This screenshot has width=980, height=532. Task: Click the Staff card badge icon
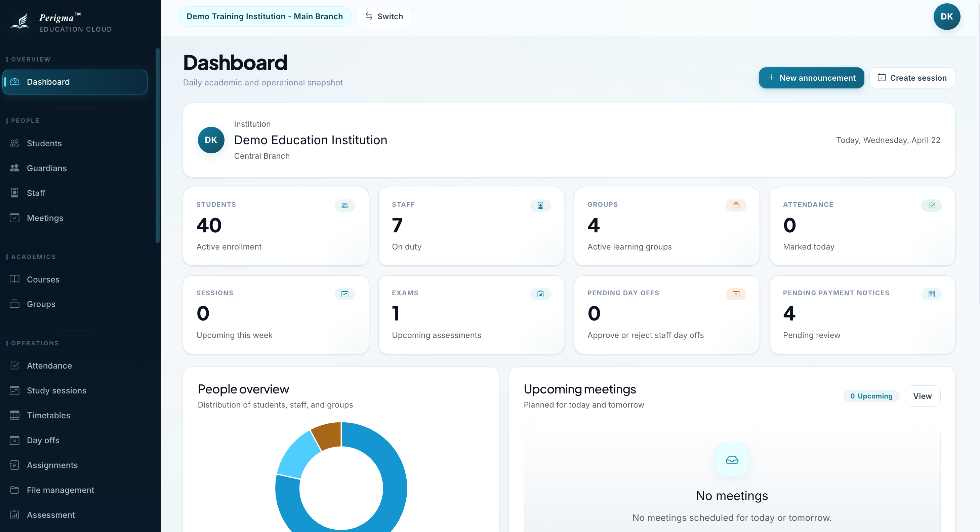point(540,205)
